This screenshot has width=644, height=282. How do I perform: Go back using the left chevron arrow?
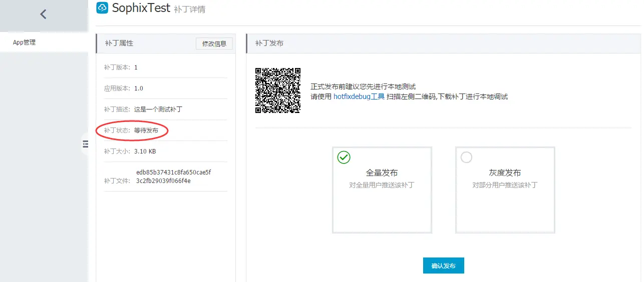(x=43, y=14)
